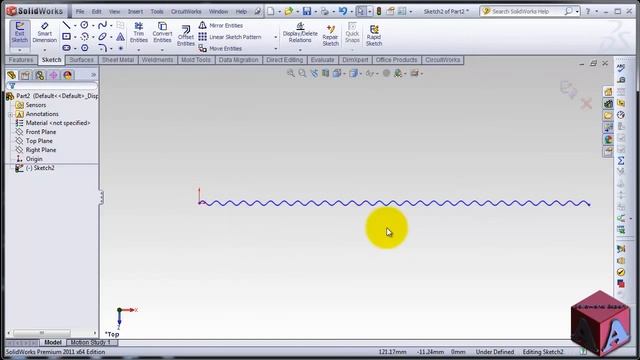
Task: Open ConfigurationManager tab icon
Action: click(x=39, y=75)
